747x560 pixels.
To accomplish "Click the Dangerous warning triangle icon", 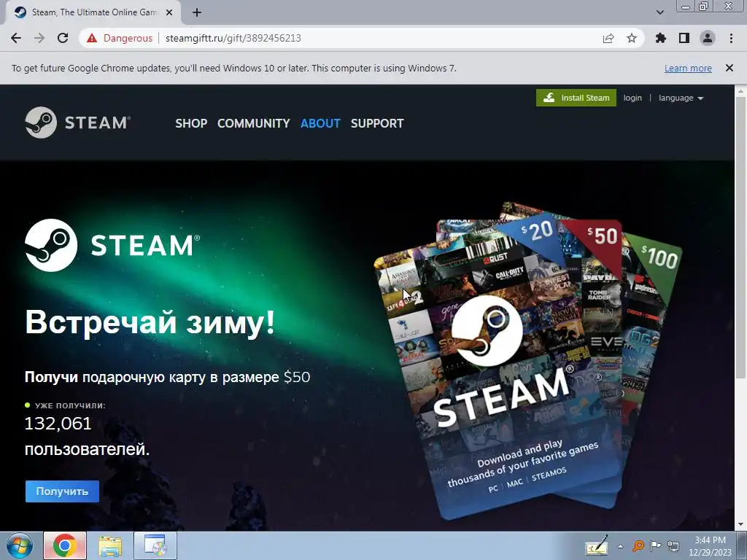I will tap(92, 38).
